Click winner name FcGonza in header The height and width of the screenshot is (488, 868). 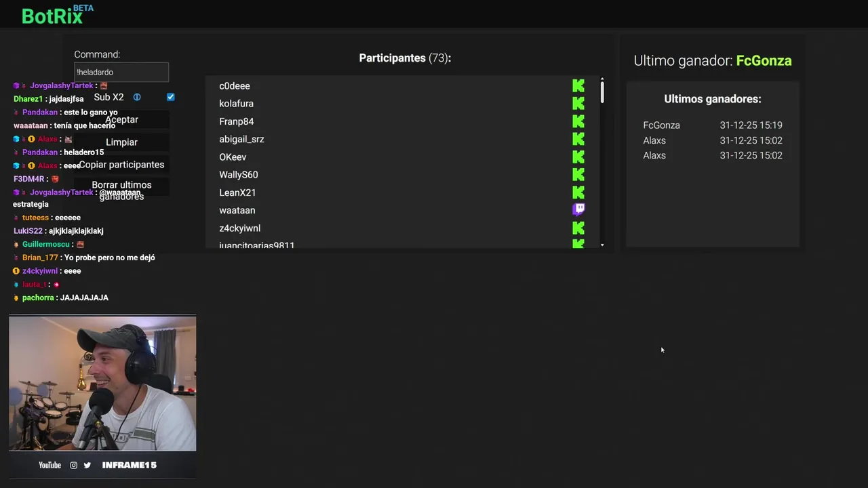click(764, 60)
